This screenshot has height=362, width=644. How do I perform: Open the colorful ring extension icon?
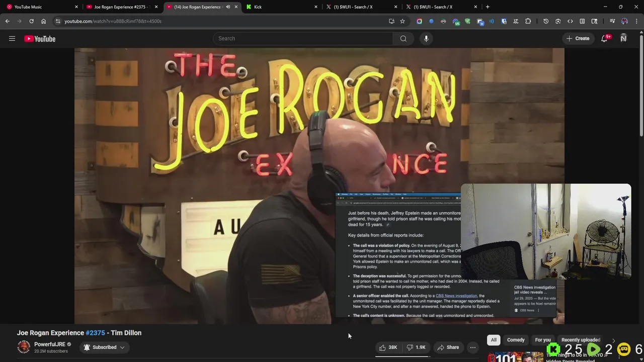(419, 21)
